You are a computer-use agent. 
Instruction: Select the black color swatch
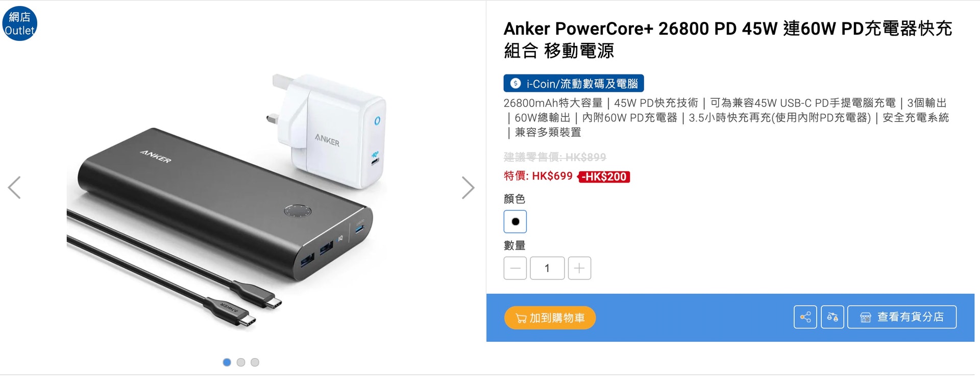[515, 221]
